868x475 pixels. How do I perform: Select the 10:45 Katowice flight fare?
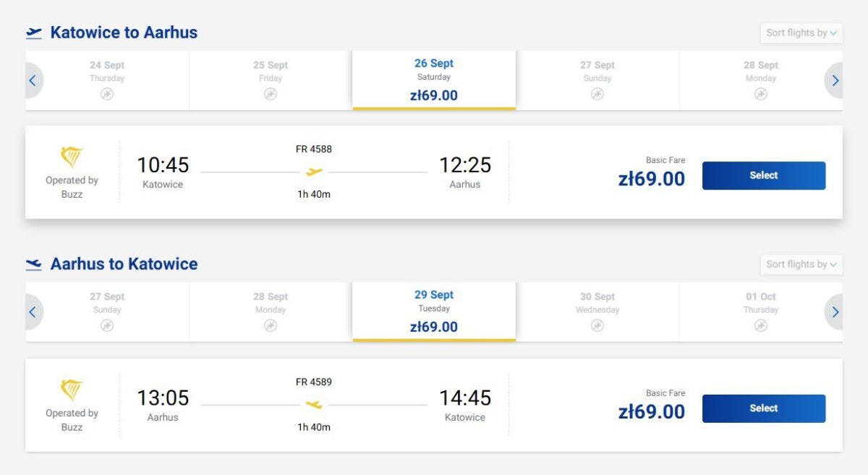pyautogui.click(x=764, y=175)
